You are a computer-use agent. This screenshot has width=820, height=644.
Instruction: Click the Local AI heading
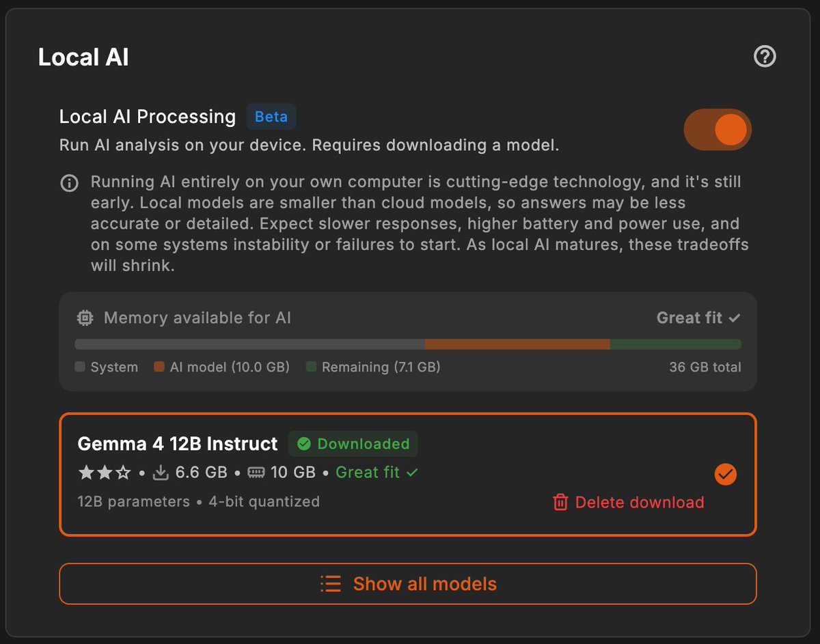[x=83, y=57]
